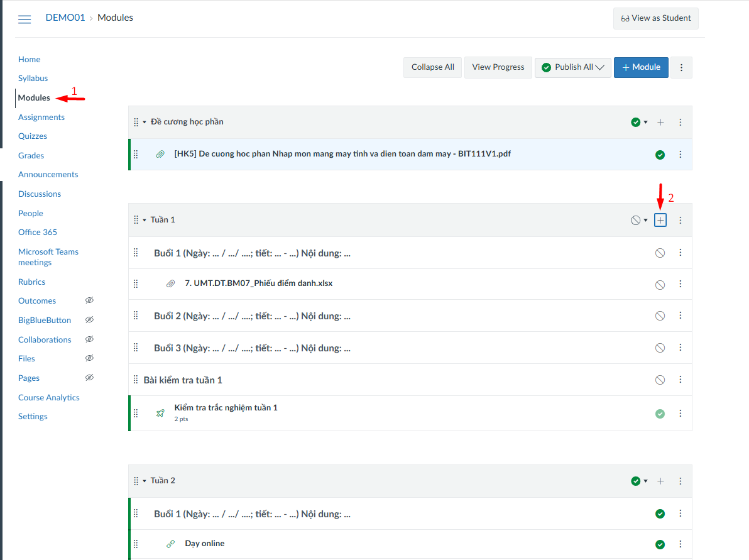Click the Collapse All button

(432, 67)
